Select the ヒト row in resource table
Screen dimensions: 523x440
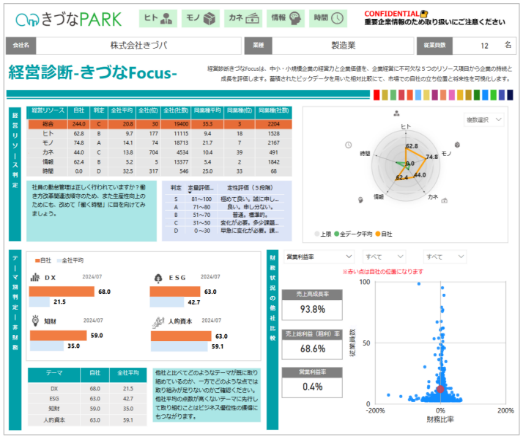[159, 133]
